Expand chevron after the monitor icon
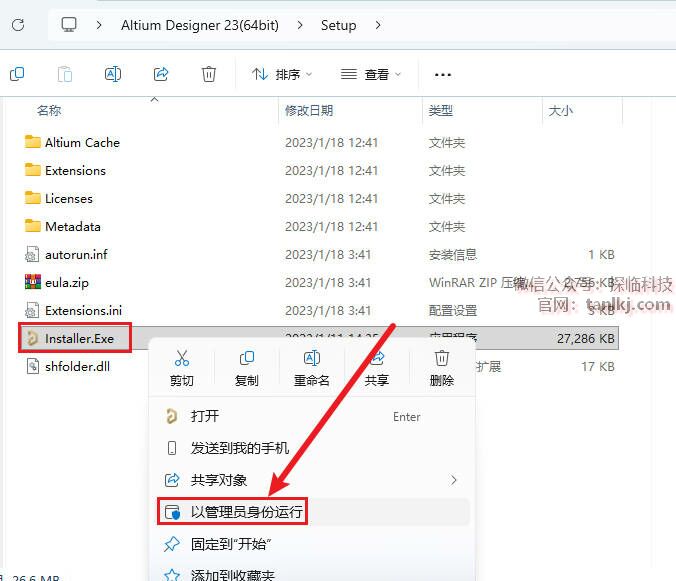 coord(99,25)
